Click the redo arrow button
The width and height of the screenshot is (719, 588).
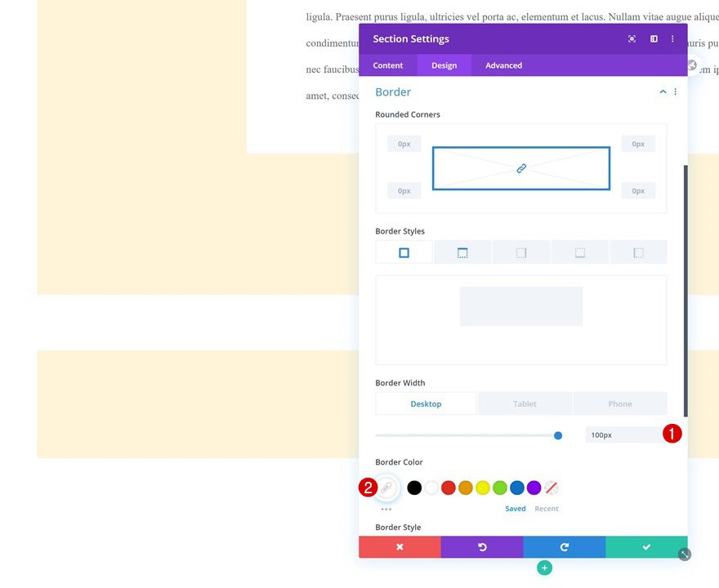point(564,546)
